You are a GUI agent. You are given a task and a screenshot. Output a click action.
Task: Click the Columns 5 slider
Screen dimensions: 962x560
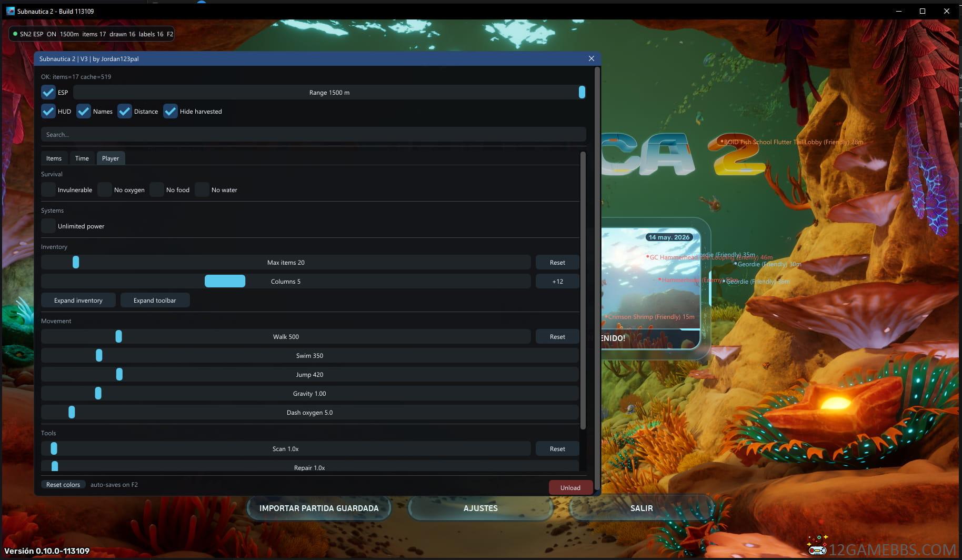click(x=286, y=282)
